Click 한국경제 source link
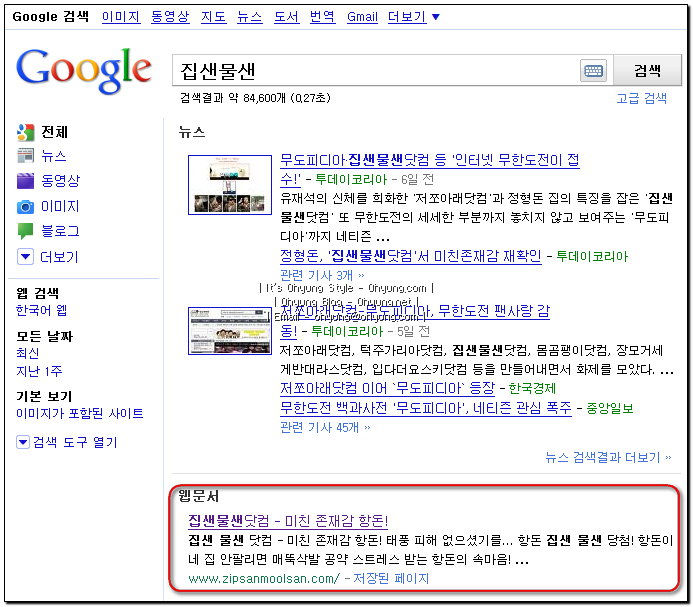This screenshot has height=607, width=693. tap(532, 389)
